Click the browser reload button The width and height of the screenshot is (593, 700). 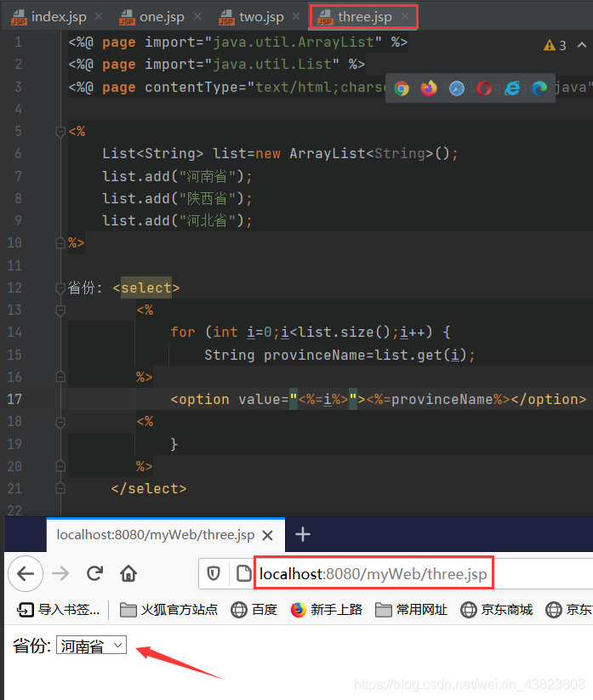click(94, 573)
